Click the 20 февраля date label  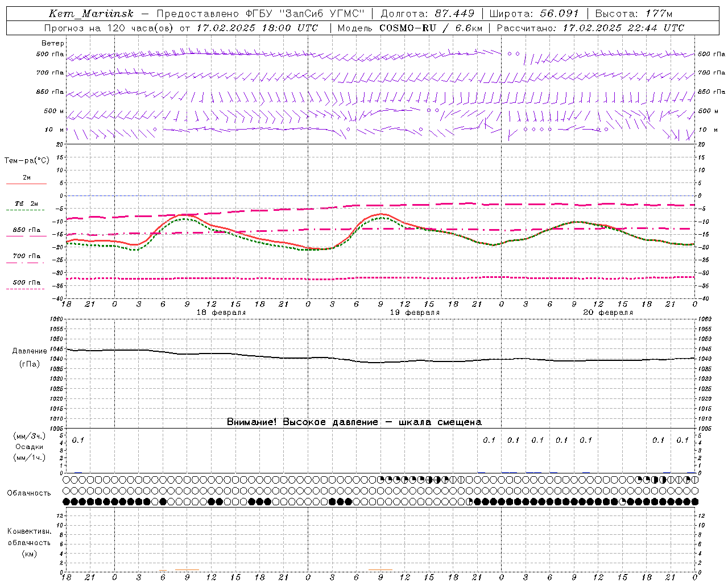pyautogui.click(x=608, y=313)
